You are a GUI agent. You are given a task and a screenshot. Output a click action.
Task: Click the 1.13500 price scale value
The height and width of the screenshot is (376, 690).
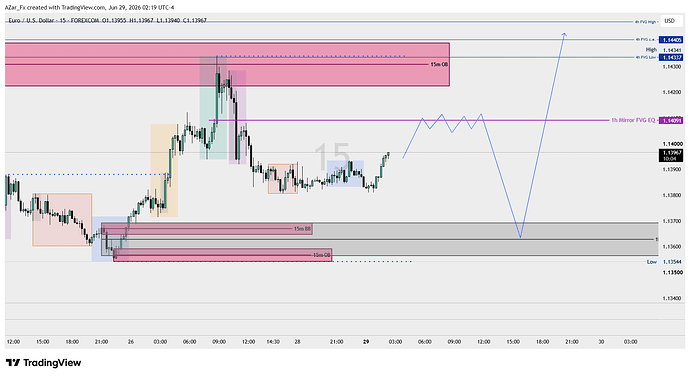[672, 273]
